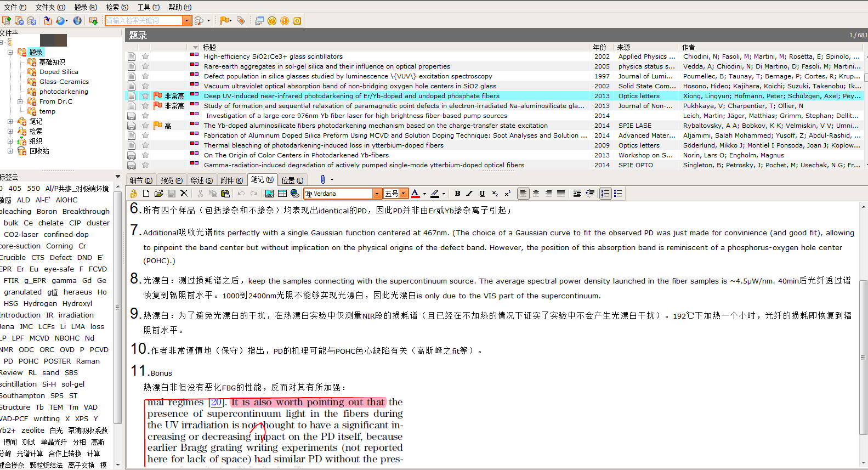The image size is (868, 470).
Task: Toggle star for Thermal bleaching row
Action: (145, 145)
